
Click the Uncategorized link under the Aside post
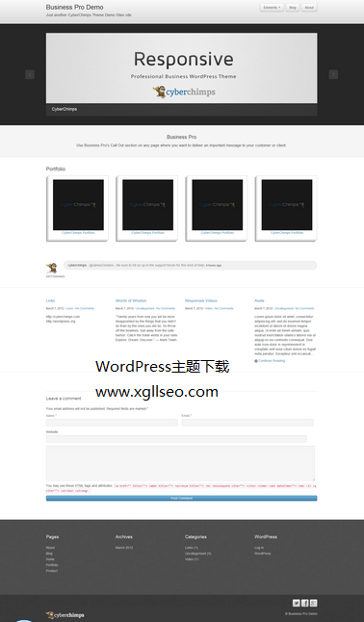284,308
